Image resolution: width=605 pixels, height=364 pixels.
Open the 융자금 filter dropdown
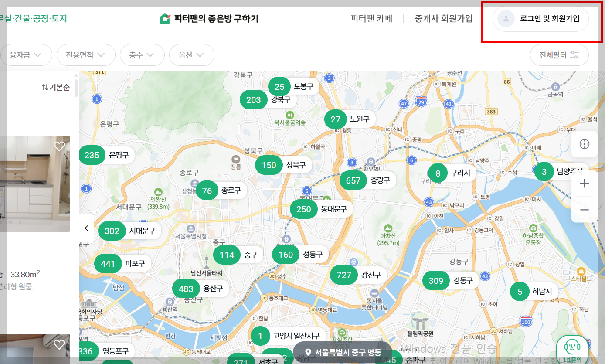26,54
